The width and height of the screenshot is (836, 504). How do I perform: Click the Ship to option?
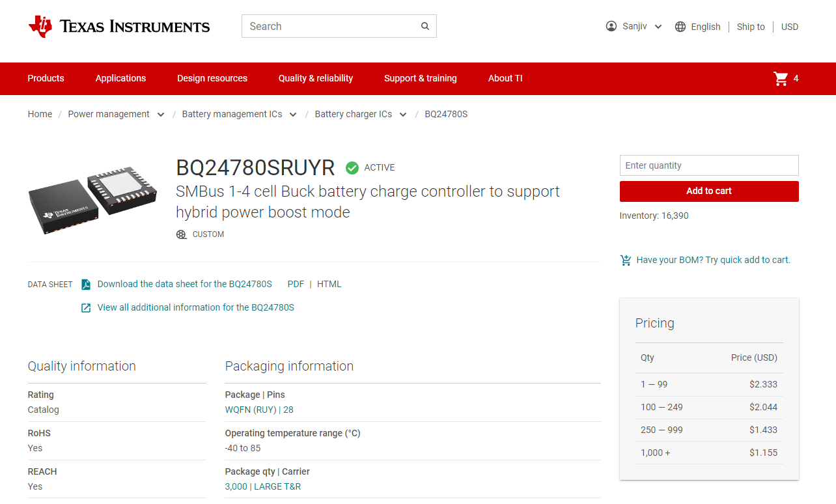(751, 27)
